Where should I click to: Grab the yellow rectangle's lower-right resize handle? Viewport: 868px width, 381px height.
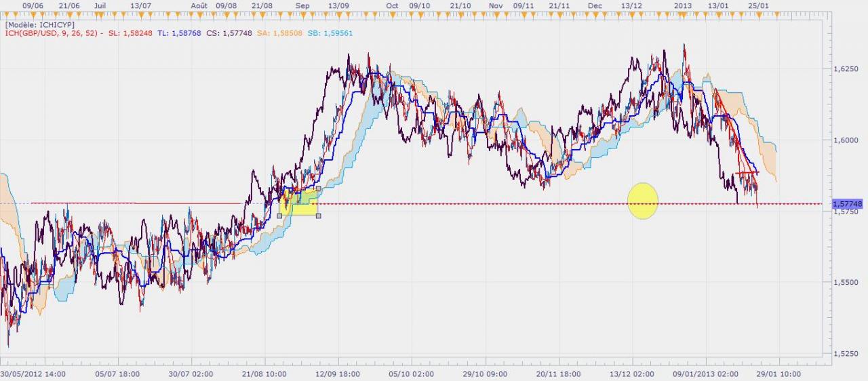point(319,216)
